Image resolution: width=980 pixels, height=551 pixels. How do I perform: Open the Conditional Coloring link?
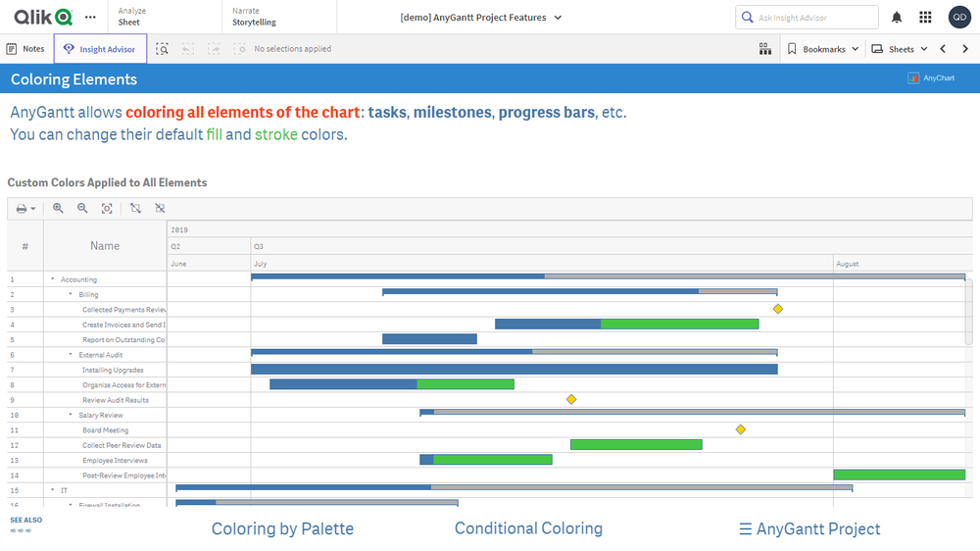[x=528, y=528]
